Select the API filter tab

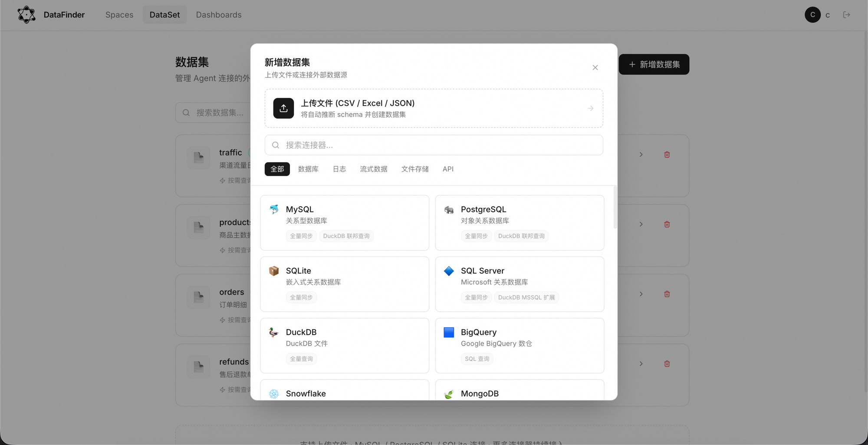[448, 169]
